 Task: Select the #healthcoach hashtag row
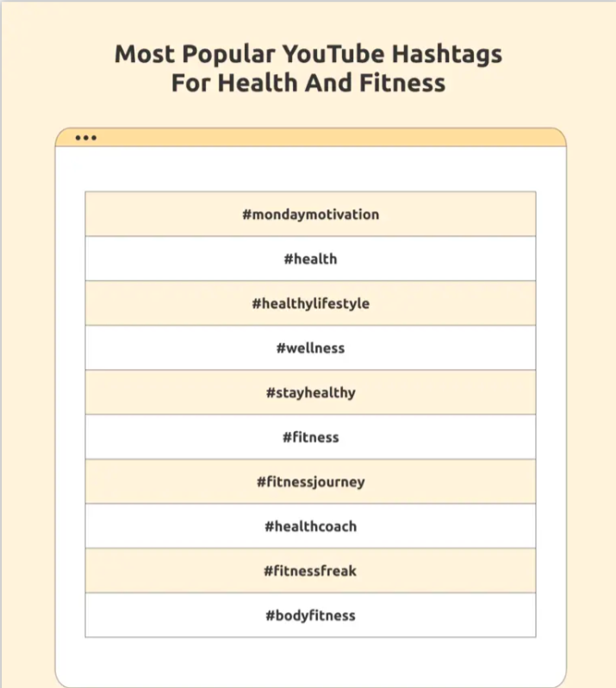(310, 526)
